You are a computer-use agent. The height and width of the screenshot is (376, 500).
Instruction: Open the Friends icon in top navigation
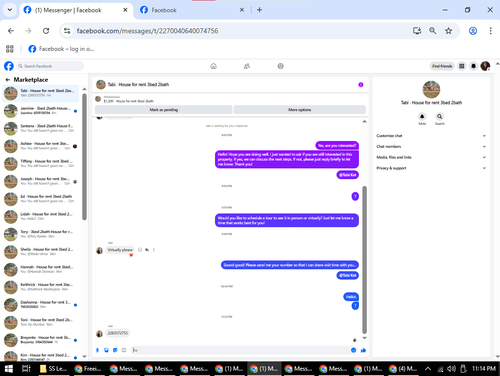click(247, 66)
